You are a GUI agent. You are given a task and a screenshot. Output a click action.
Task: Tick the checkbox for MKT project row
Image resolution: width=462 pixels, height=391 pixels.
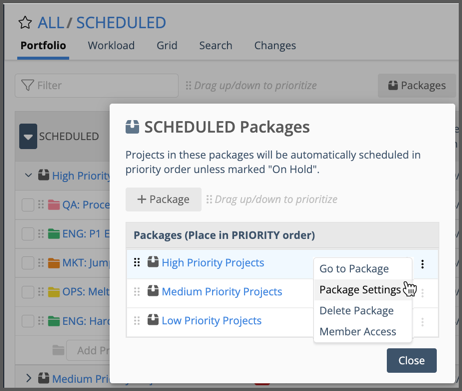point(28,263)
